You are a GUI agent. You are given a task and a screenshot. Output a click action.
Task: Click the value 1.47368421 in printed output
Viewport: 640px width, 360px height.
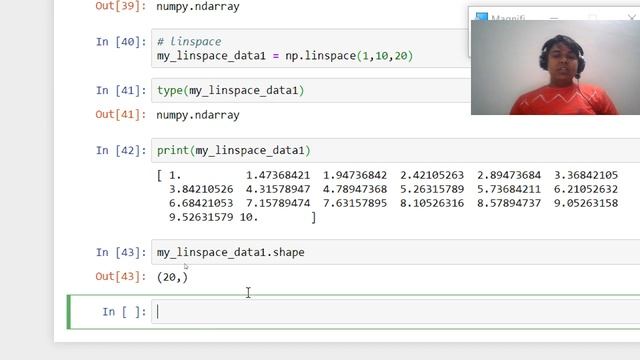coord(278,176)
